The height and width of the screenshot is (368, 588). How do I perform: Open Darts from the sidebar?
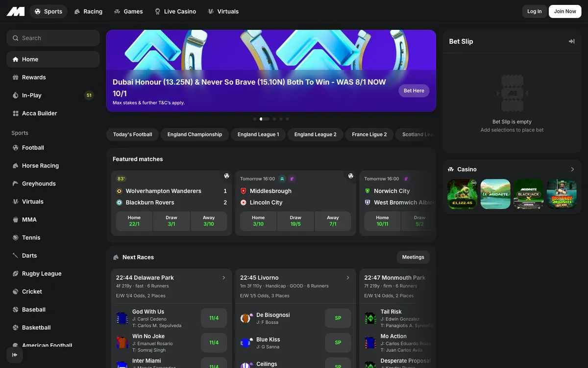(x=53, y=256)
